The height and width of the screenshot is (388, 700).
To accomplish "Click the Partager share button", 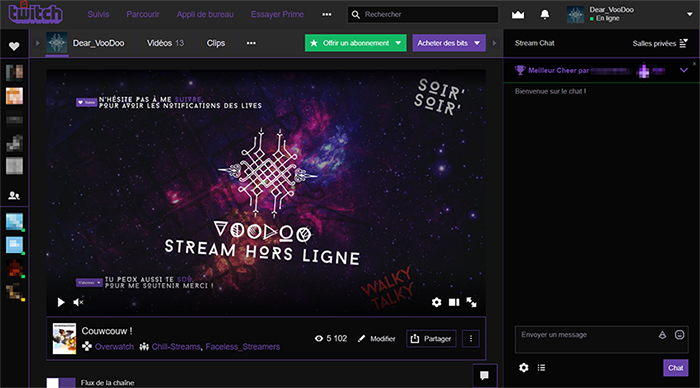I will point(431,338).
